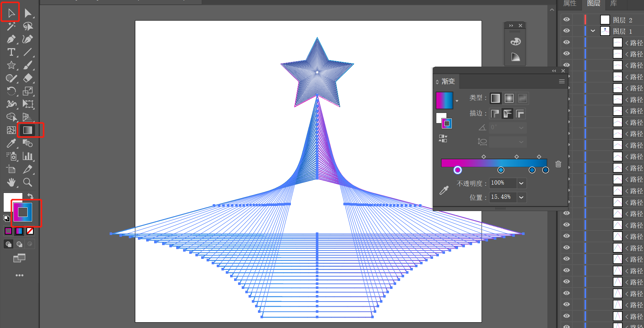Image resolution: width=644 pixels, height=328 pixels.
Task: Select the Pen tool
Action: click(x=11, y=39)
